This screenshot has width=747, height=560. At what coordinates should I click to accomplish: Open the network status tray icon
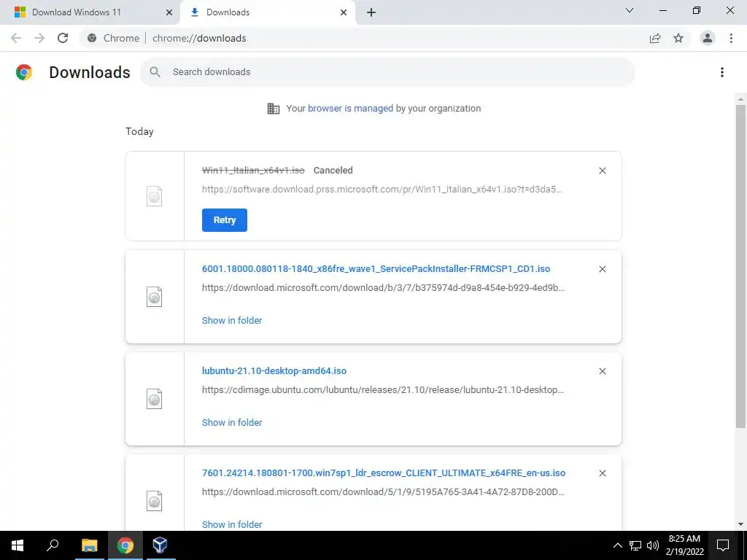635,545
